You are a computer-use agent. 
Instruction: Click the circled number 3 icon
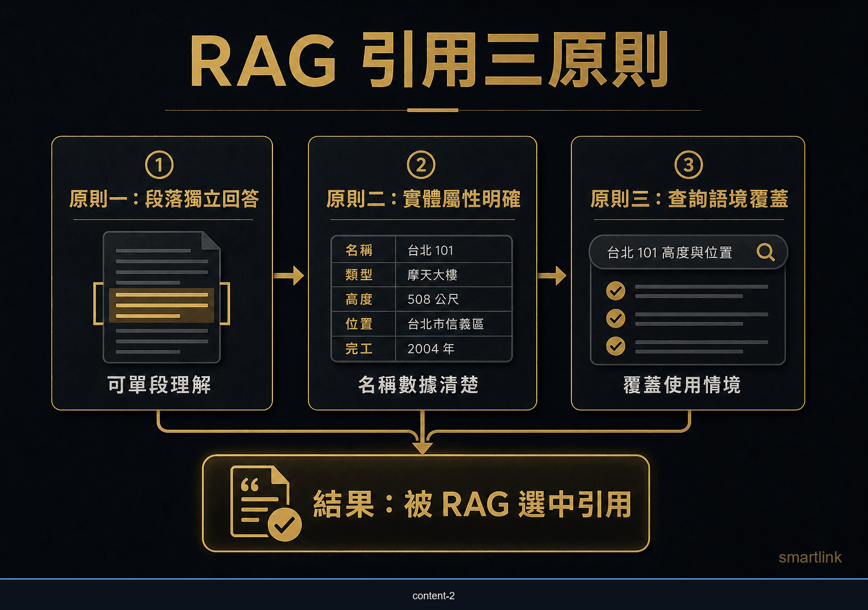688,165
